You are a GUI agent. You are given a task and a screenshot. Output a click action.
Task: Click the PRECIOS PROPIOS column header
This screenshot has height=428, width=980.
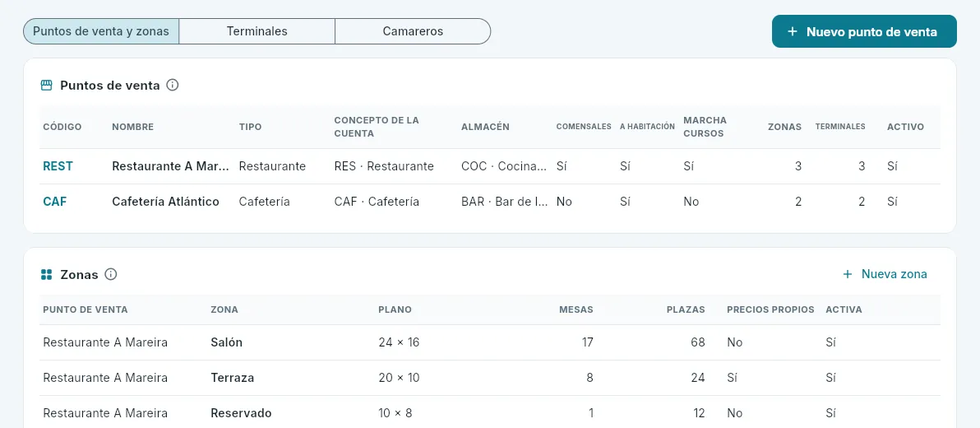pyautogui.click(x=770, y=309)
